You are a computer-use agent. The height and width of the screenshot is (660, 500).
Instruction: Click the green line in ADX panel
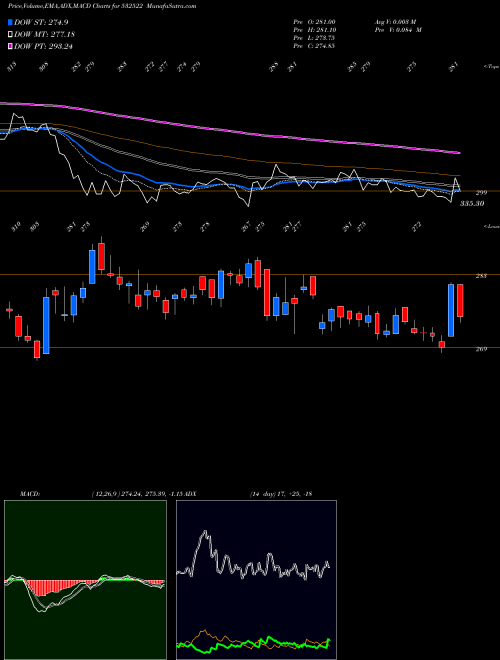point(253,644)
